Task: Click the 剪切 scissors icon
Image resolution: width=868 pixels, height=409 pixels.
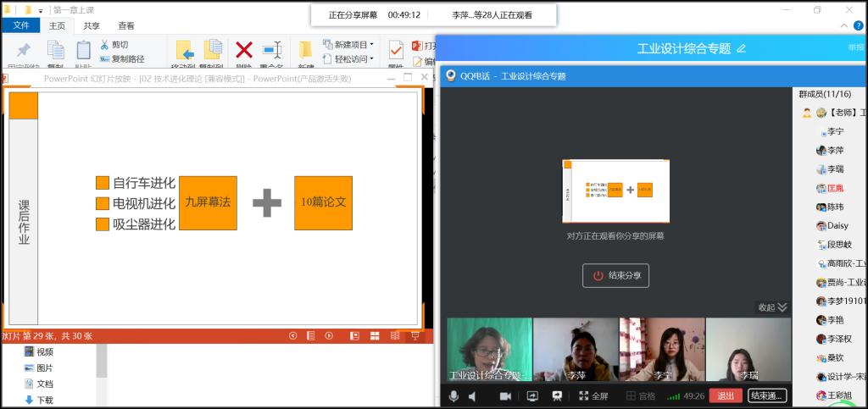Action: (x=105, y=45)
